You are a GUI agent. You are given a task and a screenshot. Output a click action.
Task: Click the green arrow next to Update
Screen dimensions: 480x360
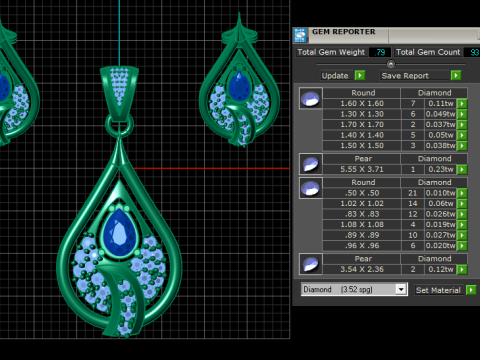coord(360,75)
